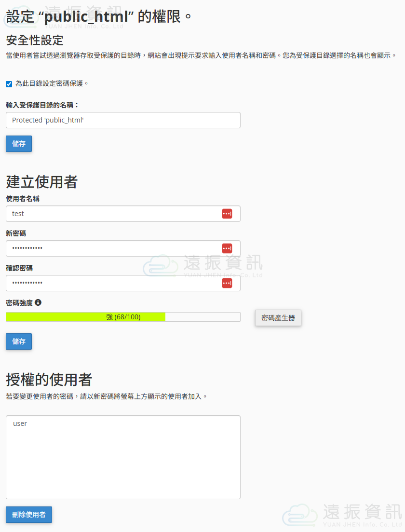405x532 pixels.
Task: Click the 確認密碼 field label
Action: [x=19, y=268]
